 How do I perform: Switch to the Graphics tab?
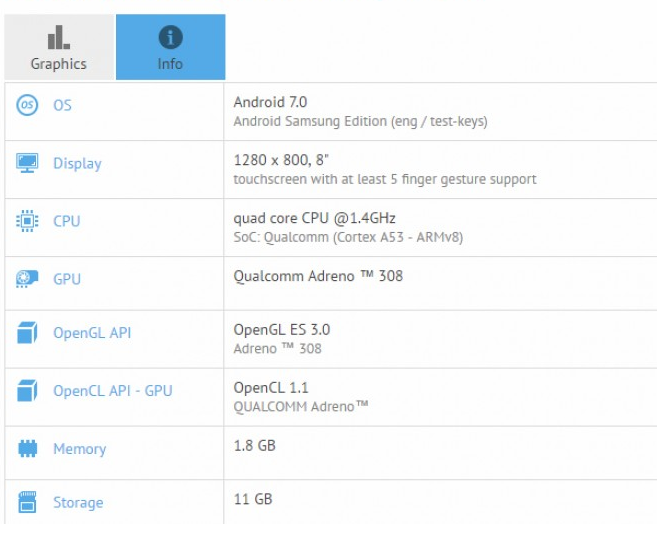click(59, 47)
